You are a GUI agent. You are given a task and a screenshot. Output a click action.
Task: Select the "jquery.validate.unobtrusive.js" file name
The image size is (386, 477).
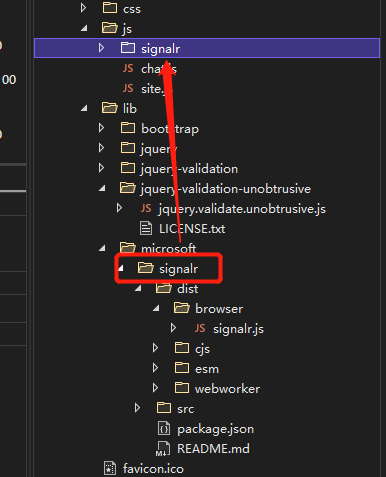click(242, 209)
